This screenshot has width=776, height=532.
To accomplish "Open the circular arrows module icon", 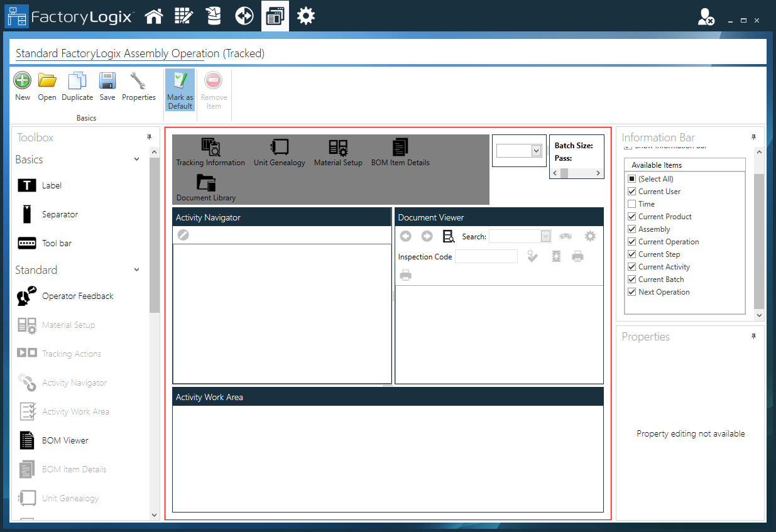I will [244, 16].
